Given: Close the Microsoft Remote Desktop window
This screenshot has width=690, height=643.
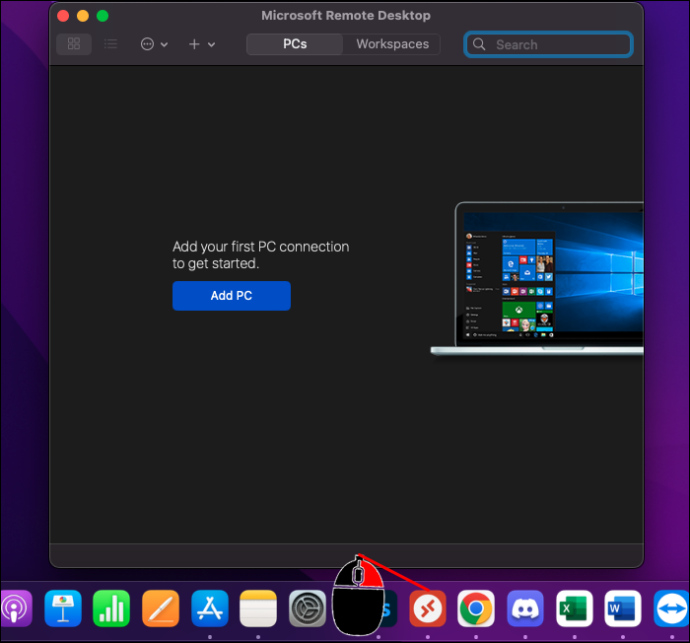Looking at the screenshot, I should click(x=63, y=16).
